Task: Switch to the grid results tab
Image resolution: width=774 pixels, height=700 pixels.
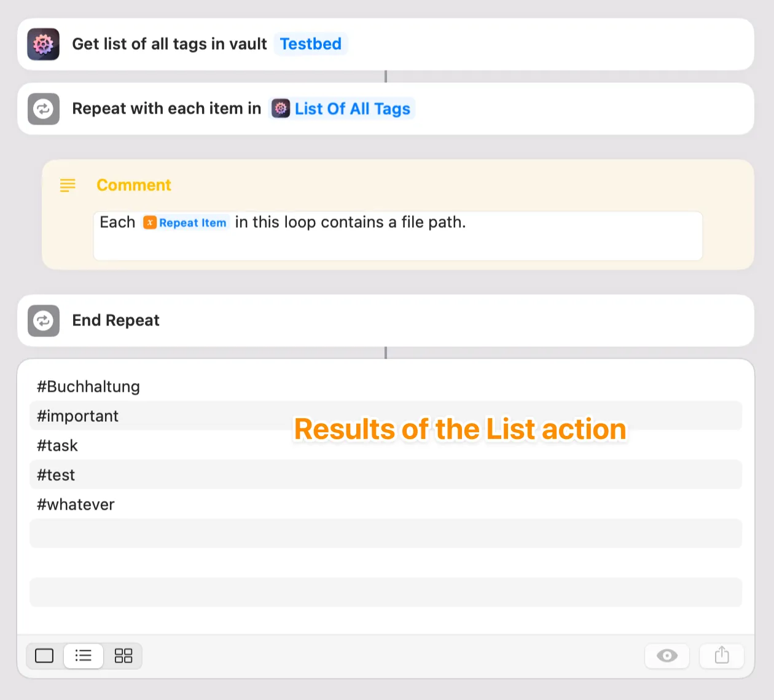Action: pos(123,656)
